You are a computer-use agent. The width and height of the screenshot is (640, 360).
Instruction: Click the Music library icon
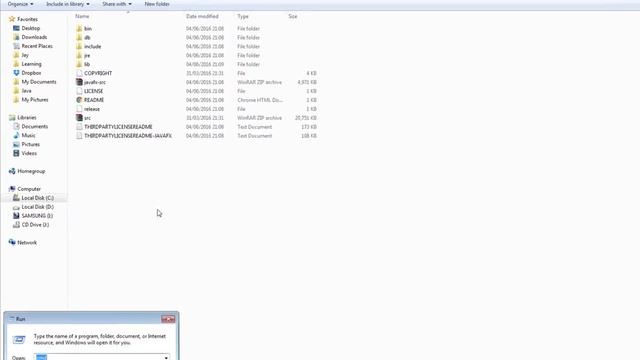(16, 136)
